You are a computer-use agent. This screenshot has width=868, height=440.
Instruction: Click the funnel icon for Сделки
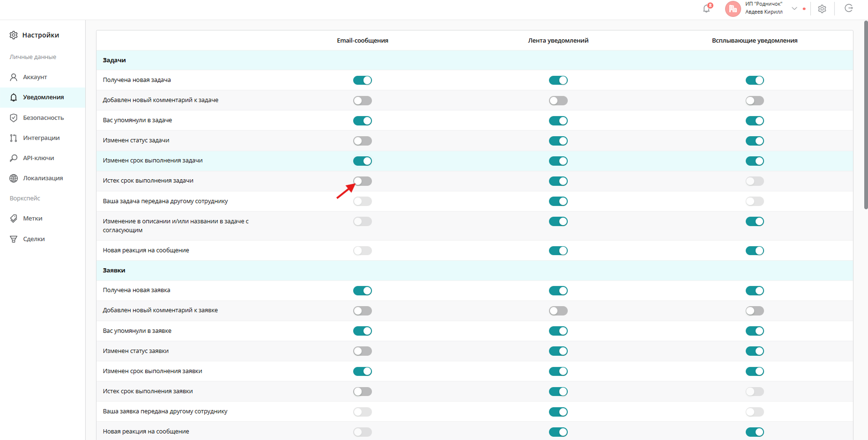14,239
